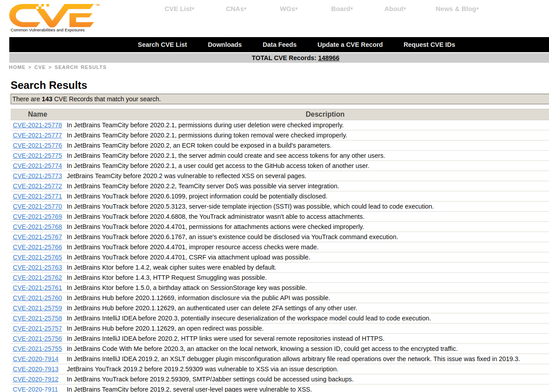This screenshot has height=392, width=549.
Task: Open the News & Blog dropdown
Action: (457, 9)
